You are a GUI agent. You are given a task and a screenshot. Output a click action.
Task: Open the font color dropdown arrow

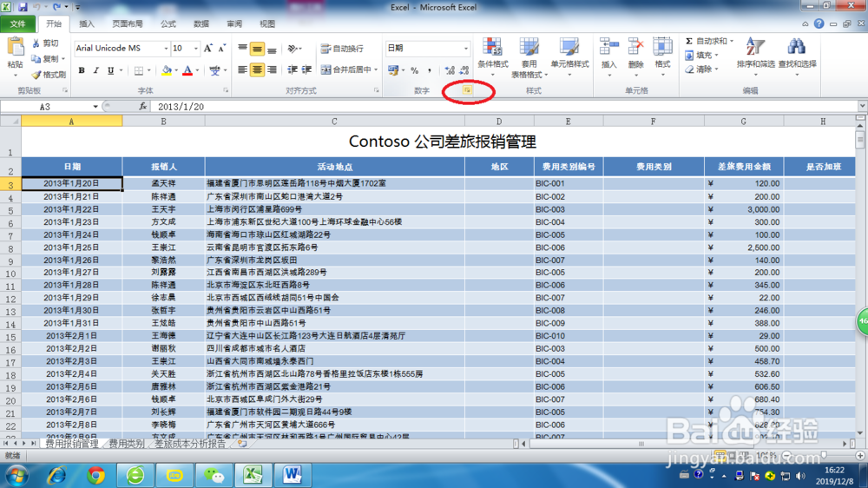click(197, 70)
